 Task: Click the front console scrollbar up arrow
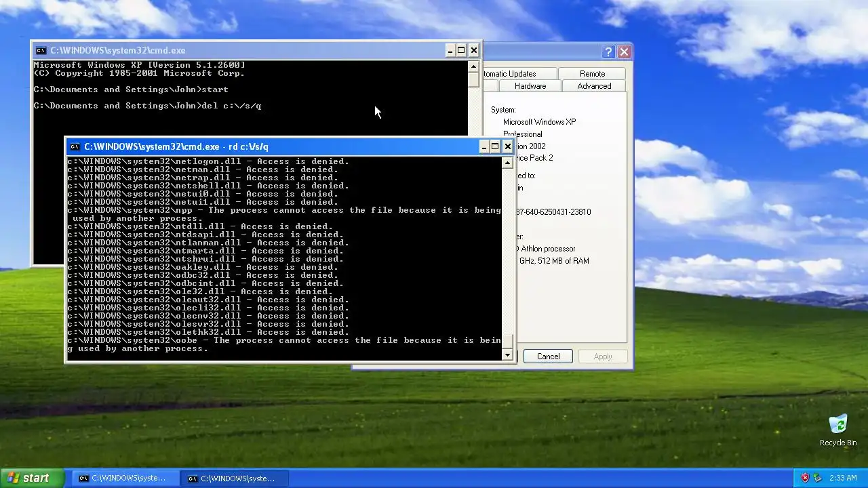point(507,163)
